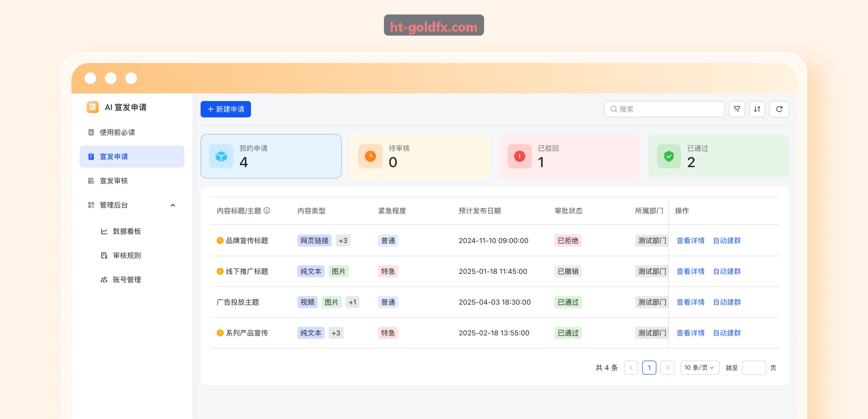Open the 宣发申请 menu item
The image size is (868, 419).
pyautogui.click(x=132, y=157)
